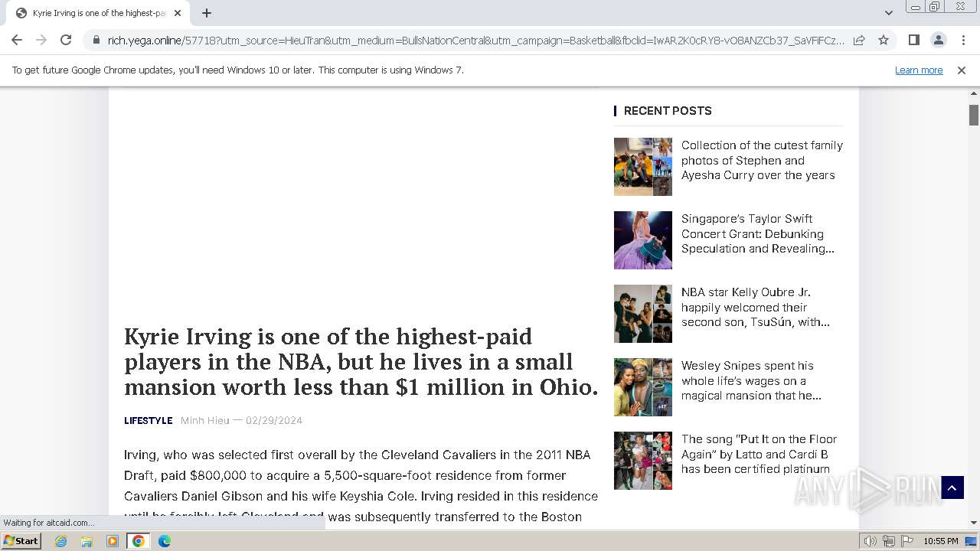
Task: Open the 10:55 PM clock
Action: [x=941, y=541]
